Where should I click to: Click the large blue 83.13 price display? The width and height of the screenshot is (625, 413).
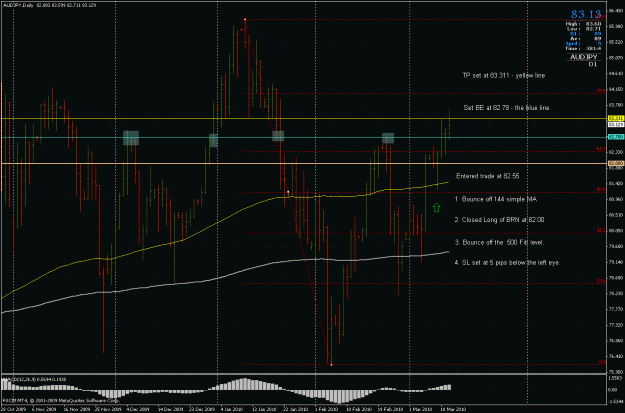(x=586, y=14)
